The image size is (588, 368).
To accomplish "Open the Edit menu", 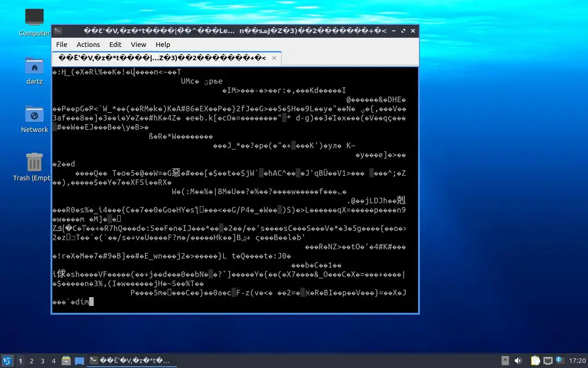I will pyautogui.click(x=115, y=45).
